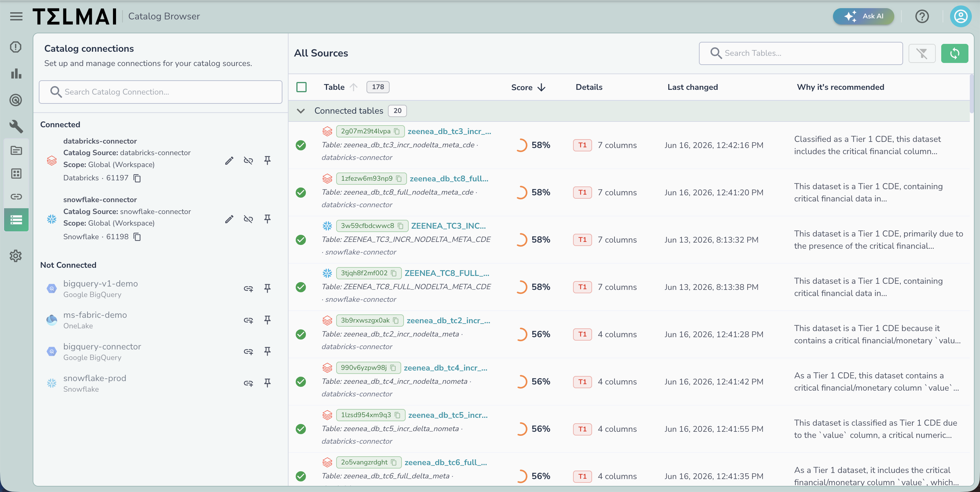Click the clear filters button
This screenshot has height=492, width=980.
pos(922,53)
